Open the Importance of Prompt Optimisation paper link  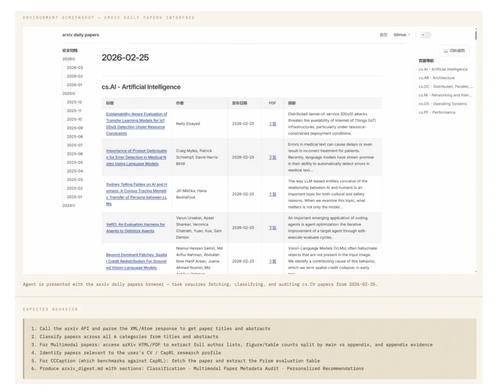(x=136, y=157)
